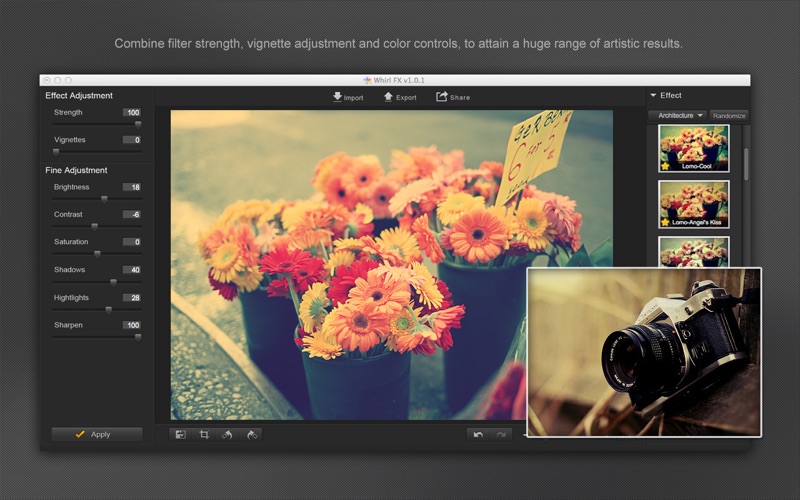Image resolution: width=800 pixels, height=500 pixels.
Task: Click the effects list scrollbar
Action: tap(745, 165)
